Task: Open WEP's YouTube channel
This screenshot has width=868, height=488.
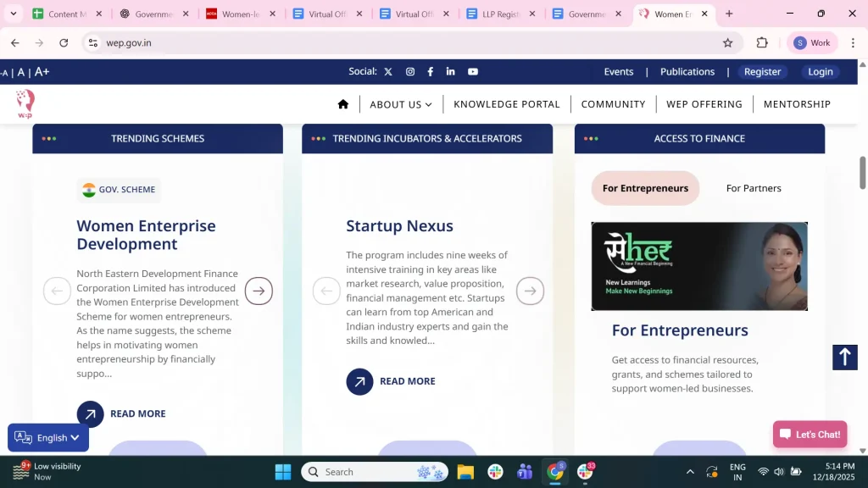Action: [472, 72]
